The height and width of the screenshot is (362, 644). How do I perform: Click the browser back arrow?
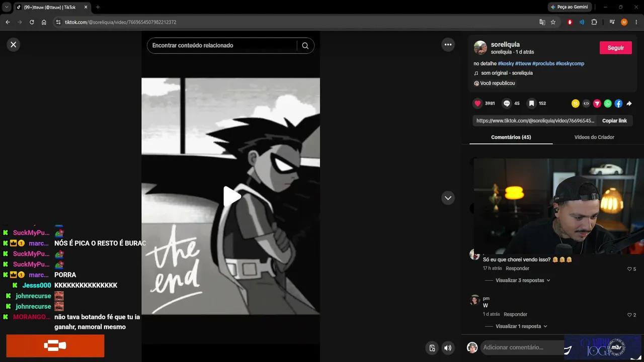pos(8,22)
